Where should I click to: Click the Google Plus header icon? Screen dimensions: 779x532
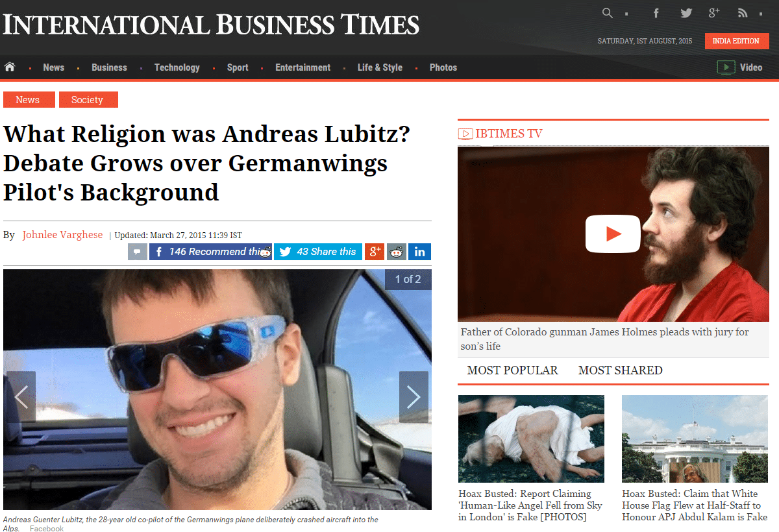point(714,13)
